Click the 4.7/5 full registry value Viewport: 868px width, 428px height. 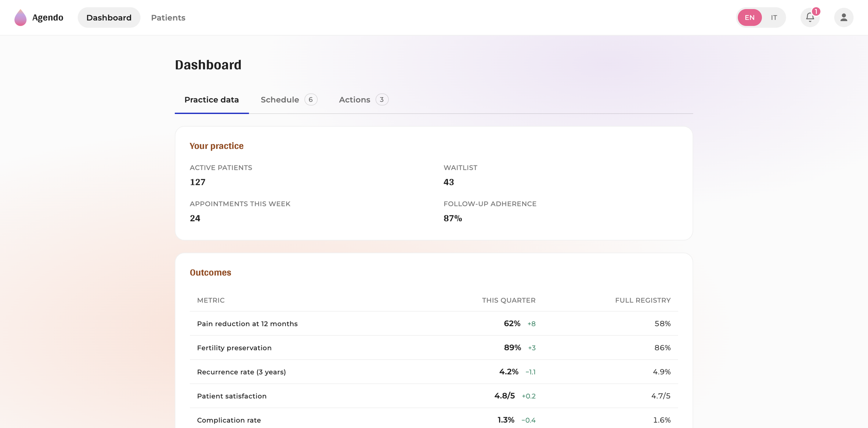(661, 396)
